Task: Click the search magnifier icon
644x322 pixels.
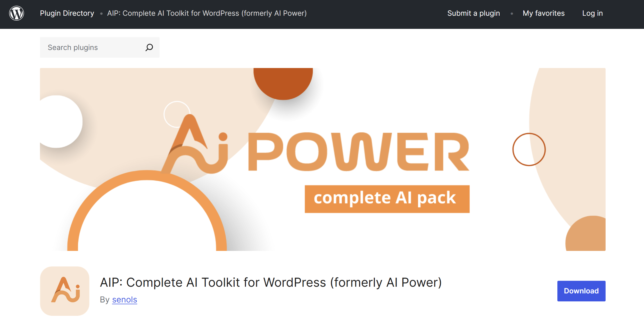Action: pos(149,47)
